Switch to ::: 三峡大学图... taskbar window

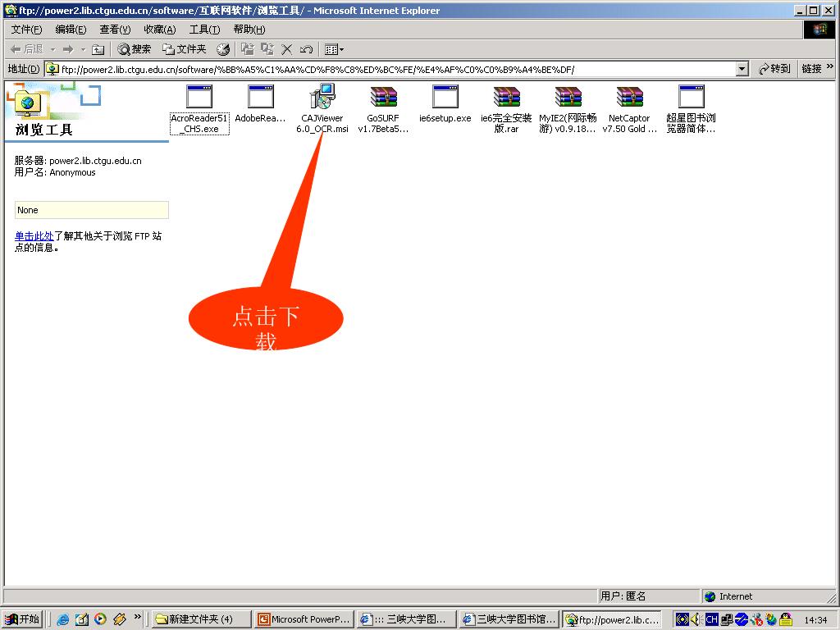(407, 619)
